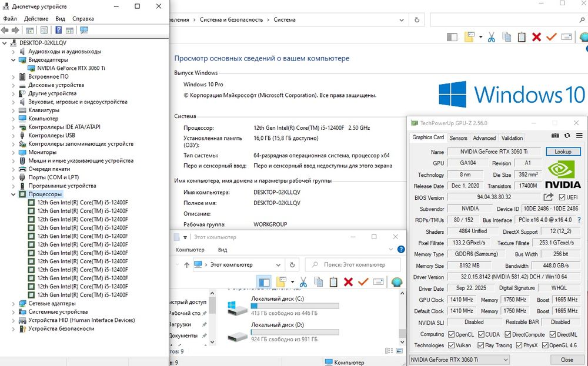
Task: Click the blue help circle in Explorer window
Action: (x=401, y=250)
